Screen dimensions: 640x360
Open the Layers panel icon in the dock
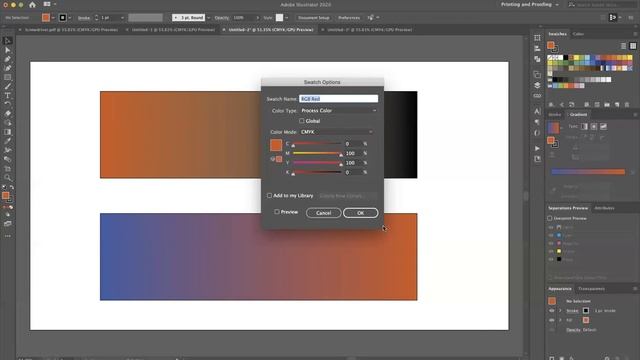[x=537, y=85]
